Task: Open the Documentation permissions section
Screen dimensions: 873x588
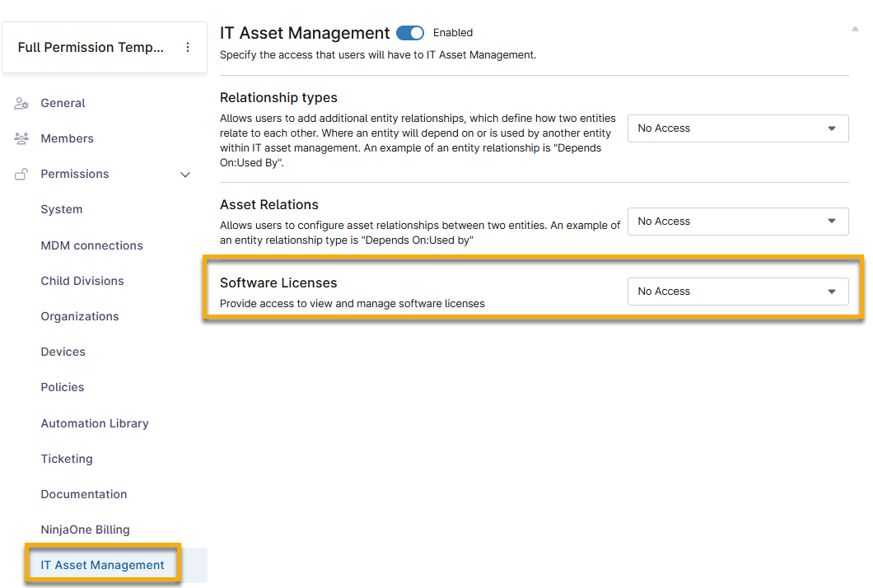Action: (x=84, y=494)
